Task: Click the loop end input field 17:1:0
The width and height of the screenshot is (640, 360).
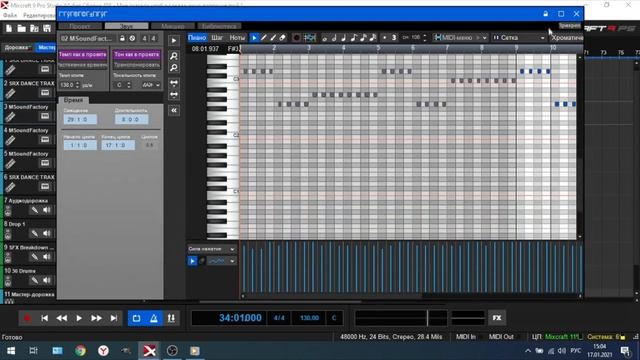Action: (118, 145)
